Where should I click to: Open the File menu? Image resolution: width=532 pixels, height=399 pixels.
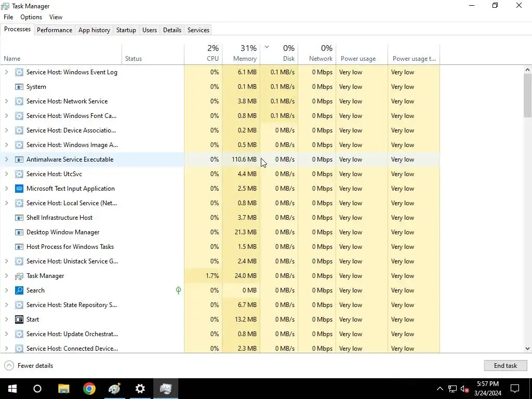coord(8,17)
